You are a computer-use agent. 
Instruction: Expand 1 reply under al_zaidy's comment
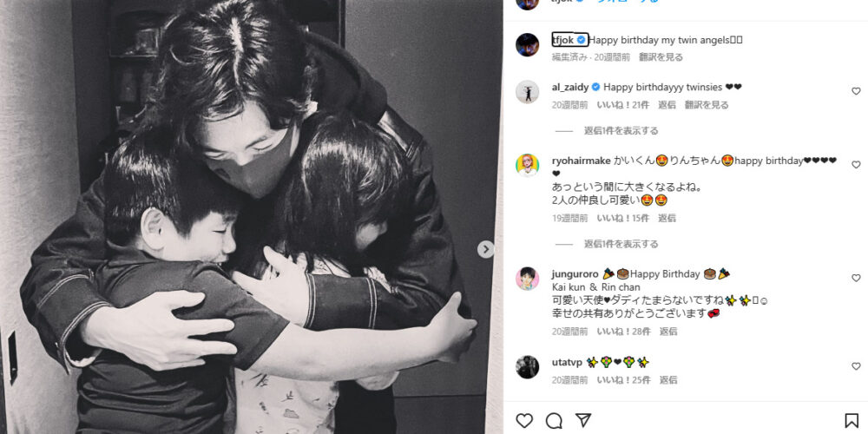[x=621, y=131]
